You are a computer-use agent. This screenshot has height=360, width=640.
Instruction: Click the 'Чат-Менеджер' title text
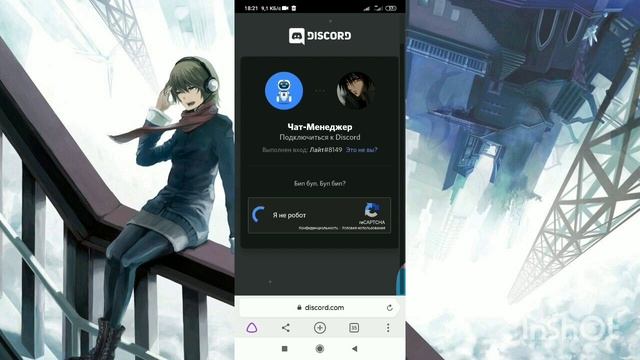click(x=320, y=127)
